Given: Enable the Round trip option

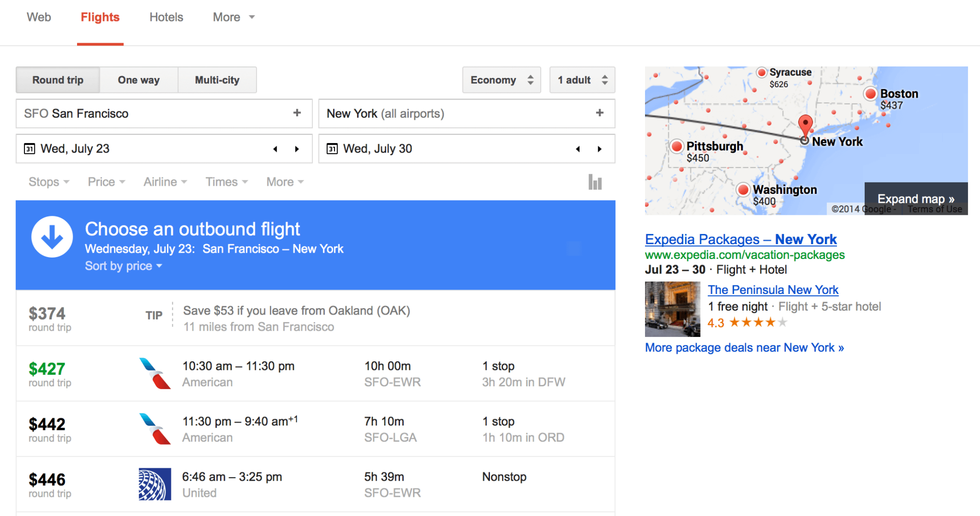Looking at the screenshot, I should [x=57, y=79].
